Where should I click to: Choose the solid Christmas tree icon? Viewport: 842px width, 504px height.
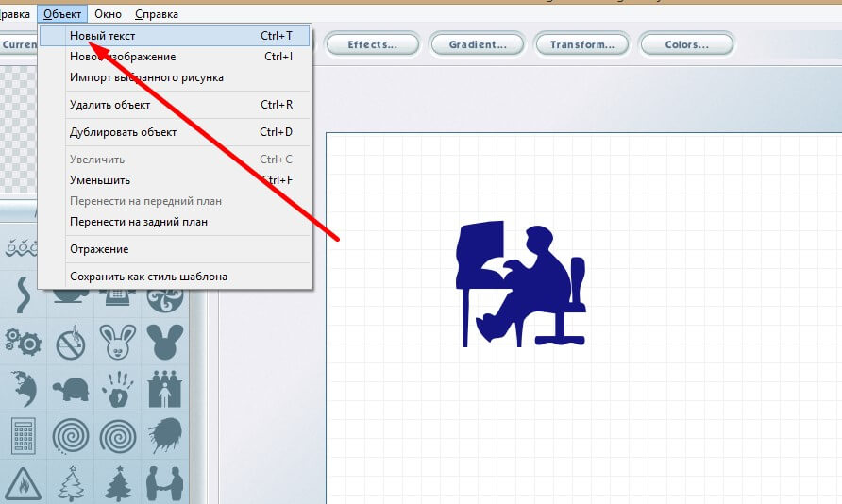point(118,483)
